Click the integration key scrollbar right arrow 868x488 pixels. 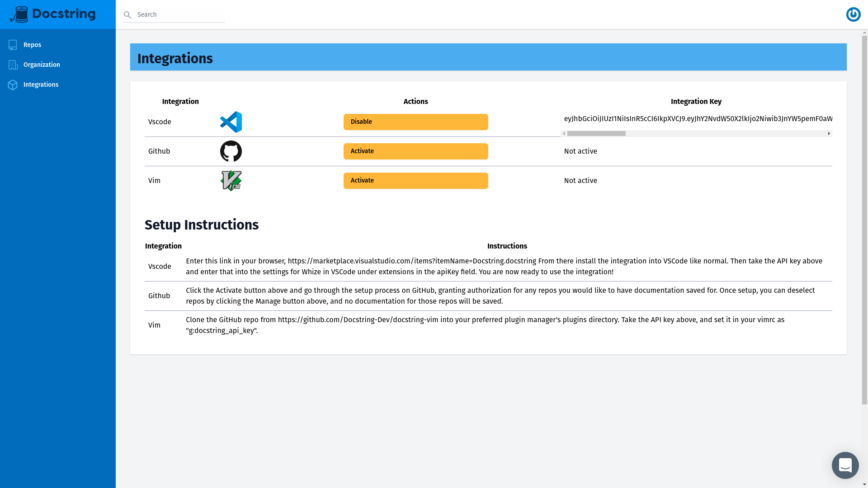point(829,134)
